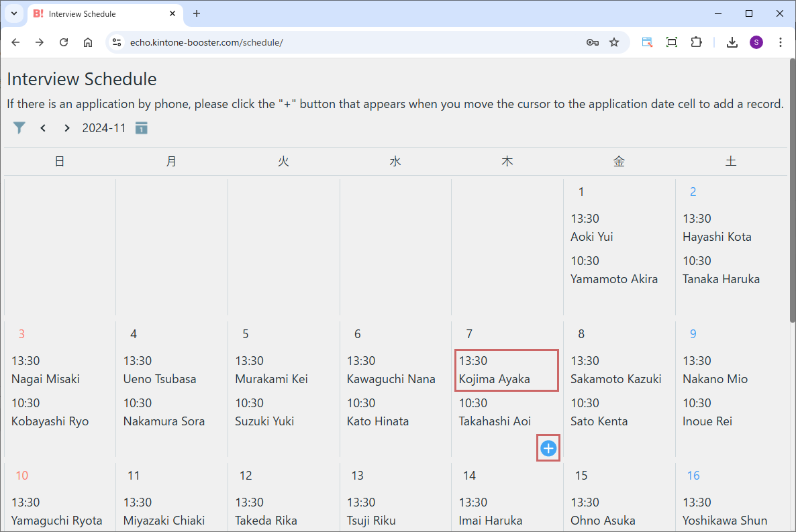This screenshot has height=532, width=796.
Task: Open Takahashi Aoi's 10:30 interview entry
Action: coord(495,413)
